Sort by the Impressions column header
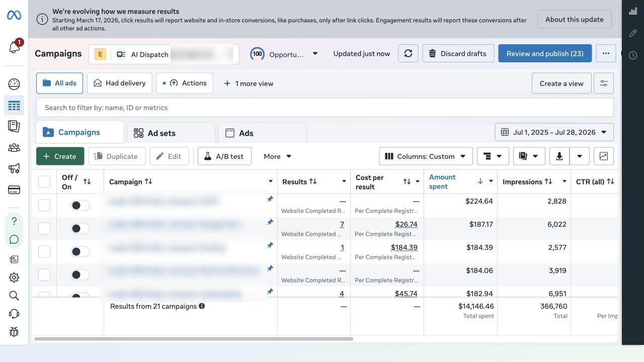 528,182
